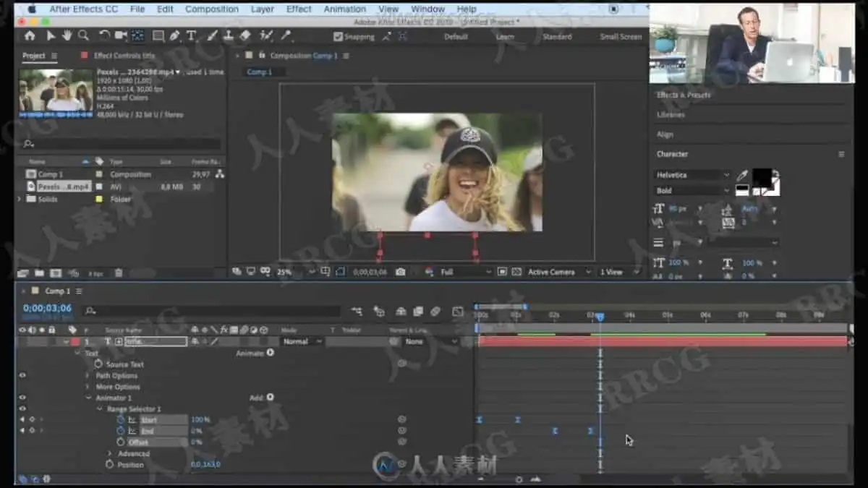868x488 pixels.
Task: Select the Type tool
Action: (191, 35)
